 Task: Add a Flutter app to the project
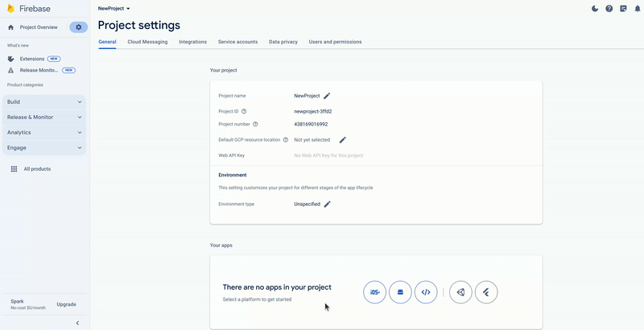pos(486,292)
